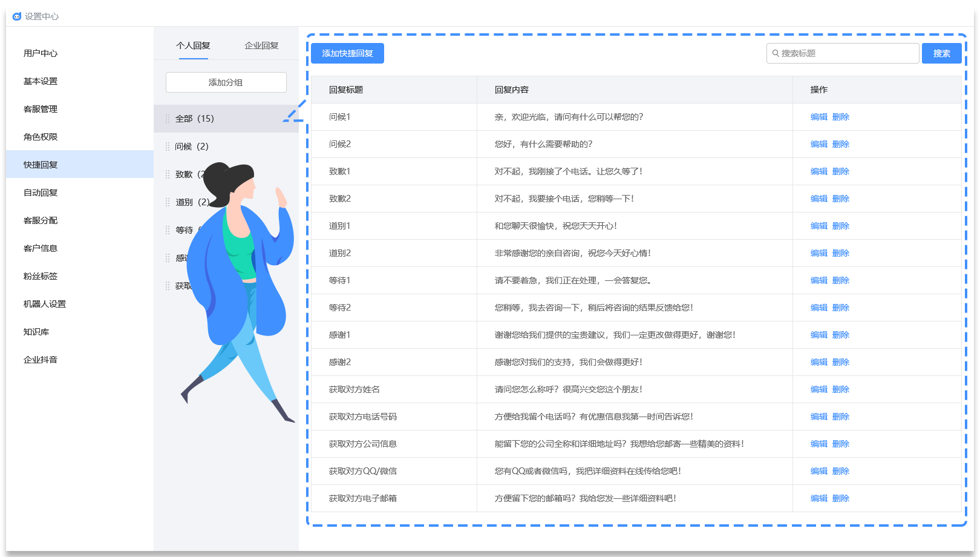
Task: Edit the 获取对方电子邮箱 reply entry
Action: (818, 498)
